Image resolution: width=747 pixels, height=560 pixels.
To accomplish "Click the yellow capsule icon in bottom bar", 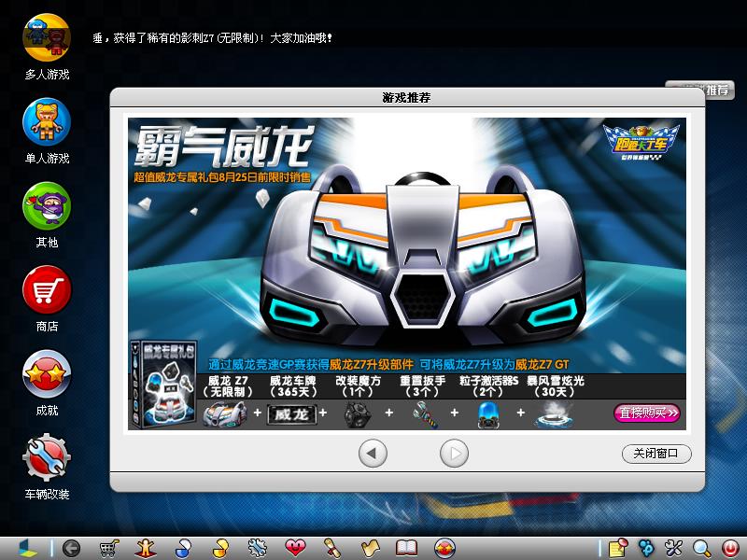I will (x=220, y=549).
